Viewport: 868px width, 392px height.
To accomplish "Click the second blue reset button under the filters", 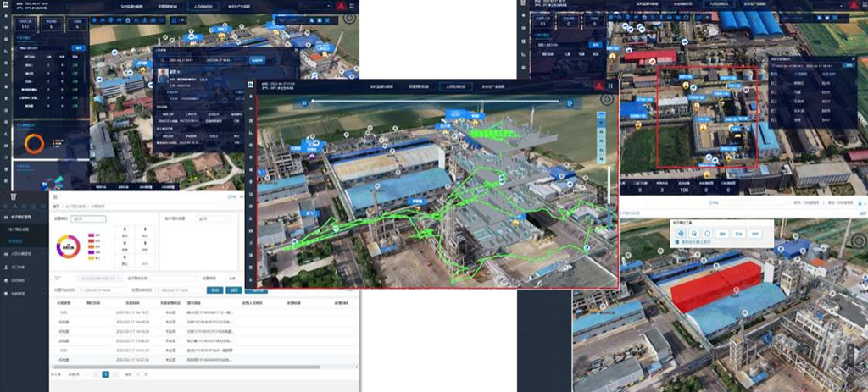I will point(234,290).
